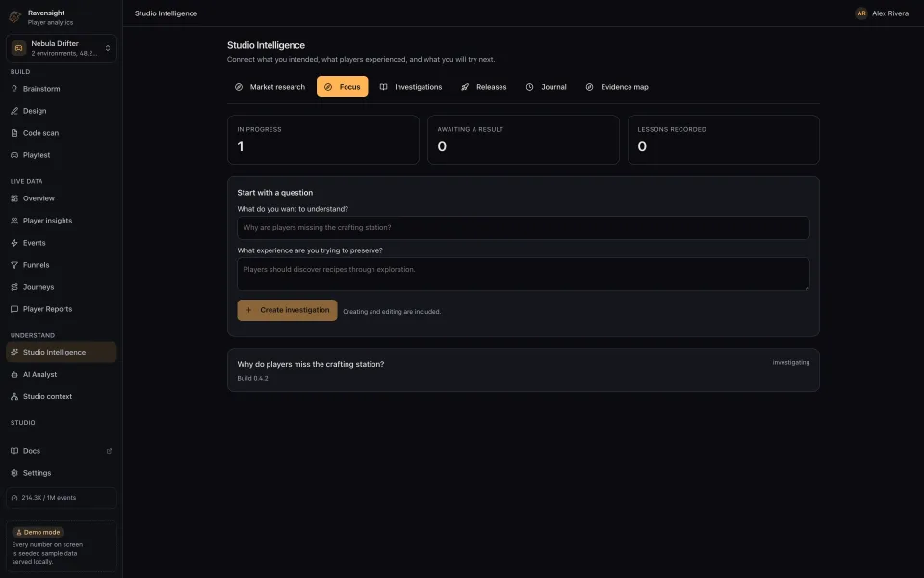
Task: Click the 'What do you want to understand?' field
Action: click(524, 227)
